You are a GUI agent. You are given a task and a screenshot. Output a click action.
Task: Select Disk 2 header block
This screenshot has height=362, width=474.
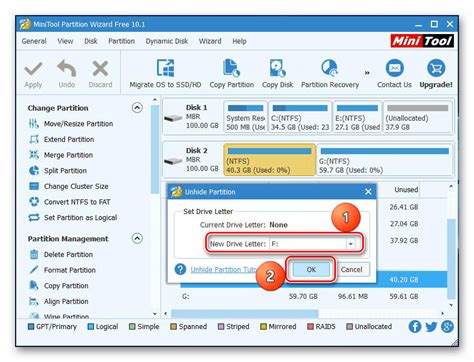click(x=192, y=160)
